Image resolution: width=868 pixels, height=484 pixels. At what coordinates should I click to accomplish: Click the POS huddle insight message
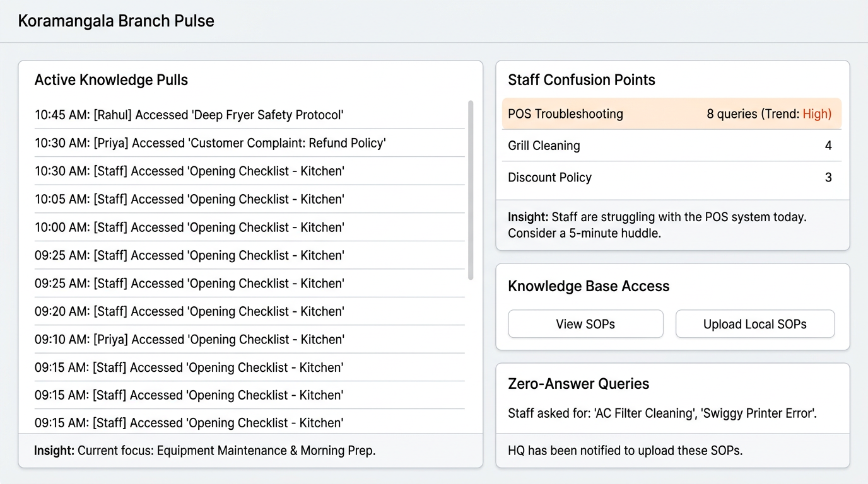[657, 225]
